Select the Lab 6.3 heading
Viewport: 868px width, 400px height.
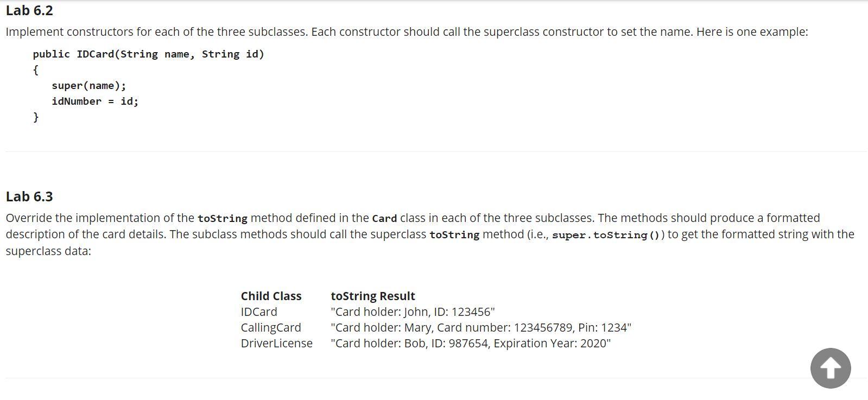(29, 196)
